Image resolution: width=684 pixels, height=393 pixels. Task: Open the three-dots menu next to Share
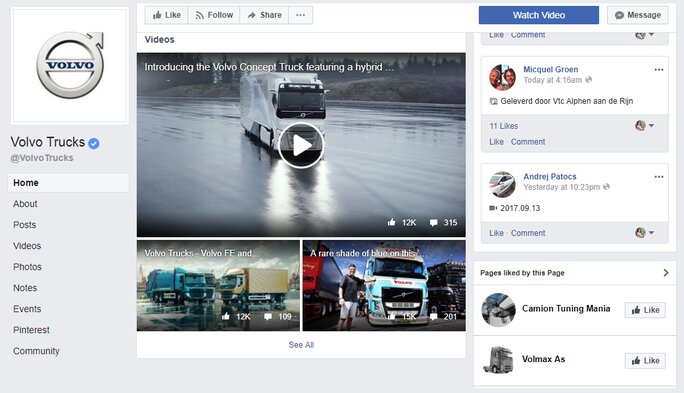[301, 15]
